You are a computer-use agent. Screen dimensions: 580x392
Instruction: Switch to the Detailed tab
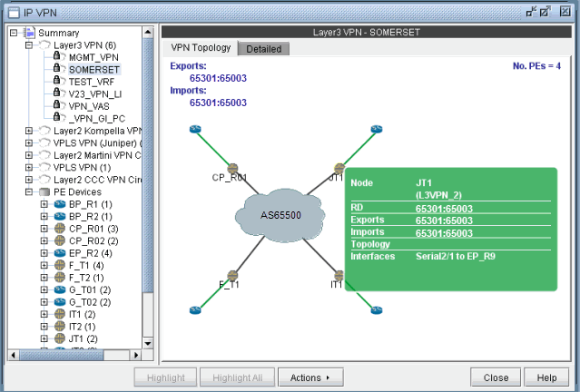pos(264,49)
